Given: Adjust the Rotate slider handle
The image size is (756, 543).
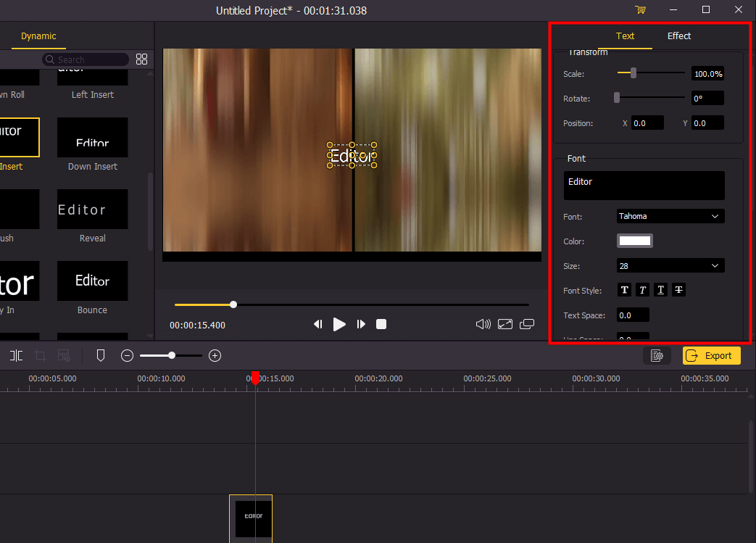Looking at the screenshot, I should pos(617,97).
